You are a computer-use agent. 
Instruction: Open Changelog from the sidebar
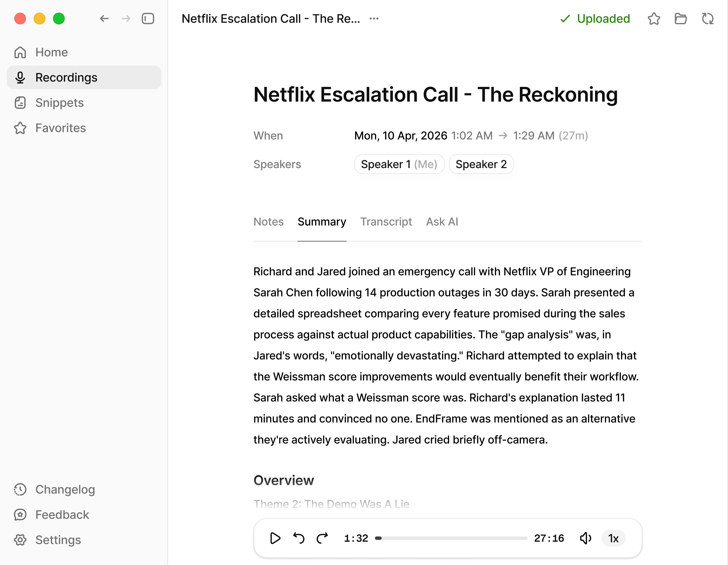[x=65, y=489]
